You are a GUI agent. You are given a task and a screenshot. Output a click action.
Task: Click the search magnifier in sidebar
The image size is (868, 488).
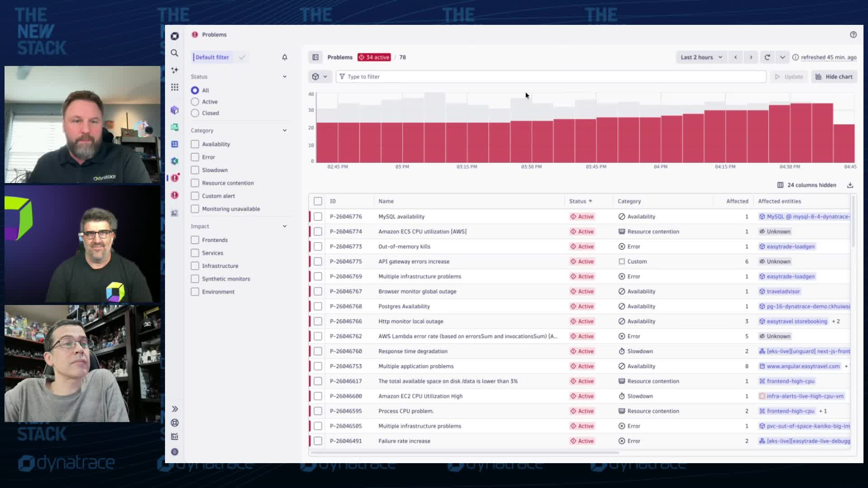click(175, 53)
